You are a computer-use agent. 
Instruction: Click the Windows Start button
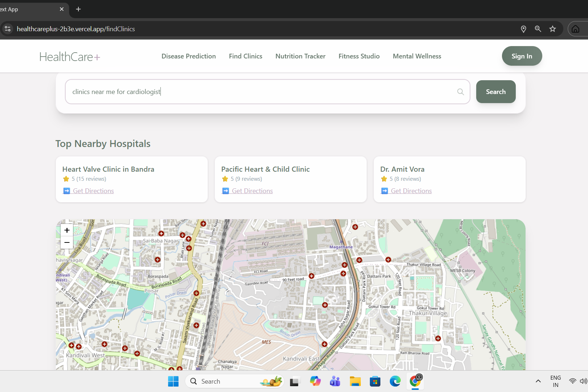173,381
